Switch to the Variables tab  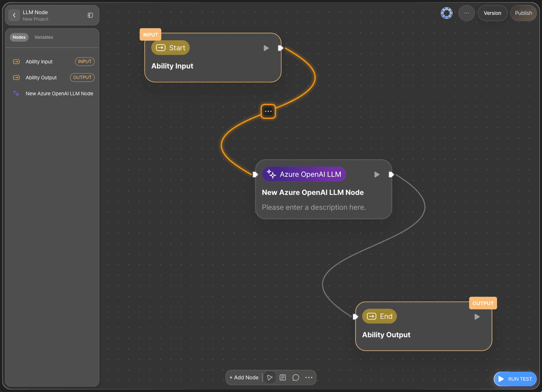tap(44, 37)
